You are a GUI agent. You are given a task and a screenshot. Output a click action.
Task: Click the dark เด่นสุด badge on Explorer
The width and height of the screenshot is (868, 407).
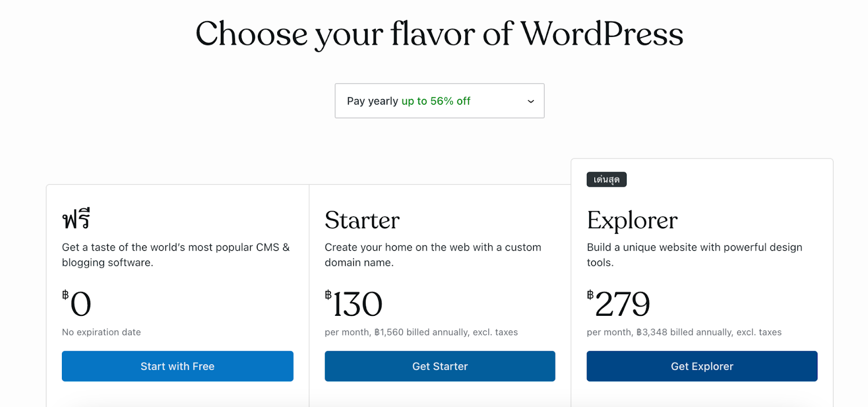607,180
